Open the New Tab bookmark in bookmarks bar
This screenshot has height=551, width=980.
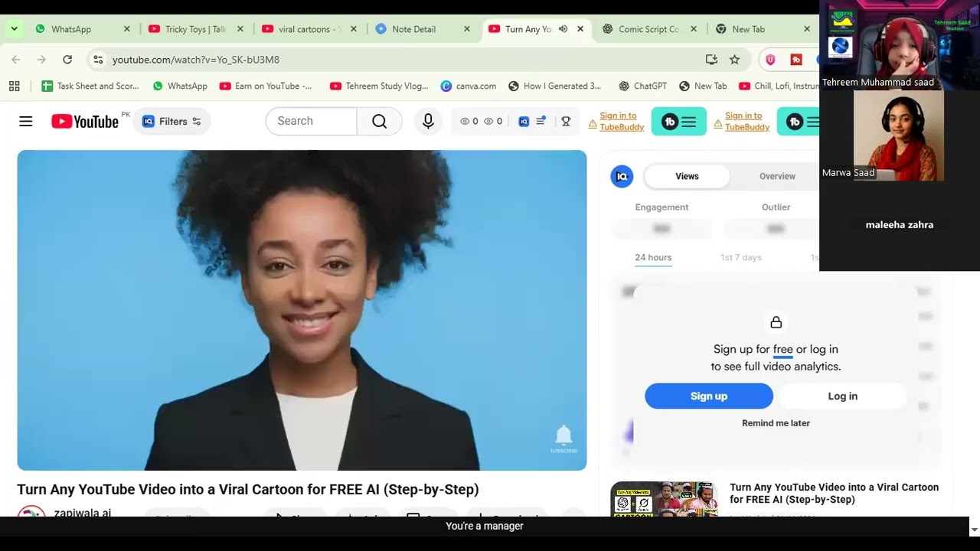coord(703,86)
